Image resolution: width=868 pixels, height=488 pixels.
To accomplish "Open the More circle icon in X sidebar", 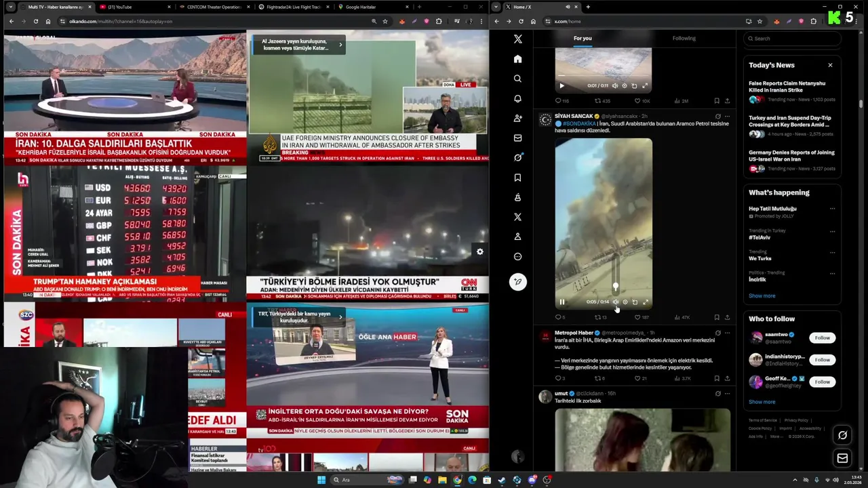I will 517,256.
